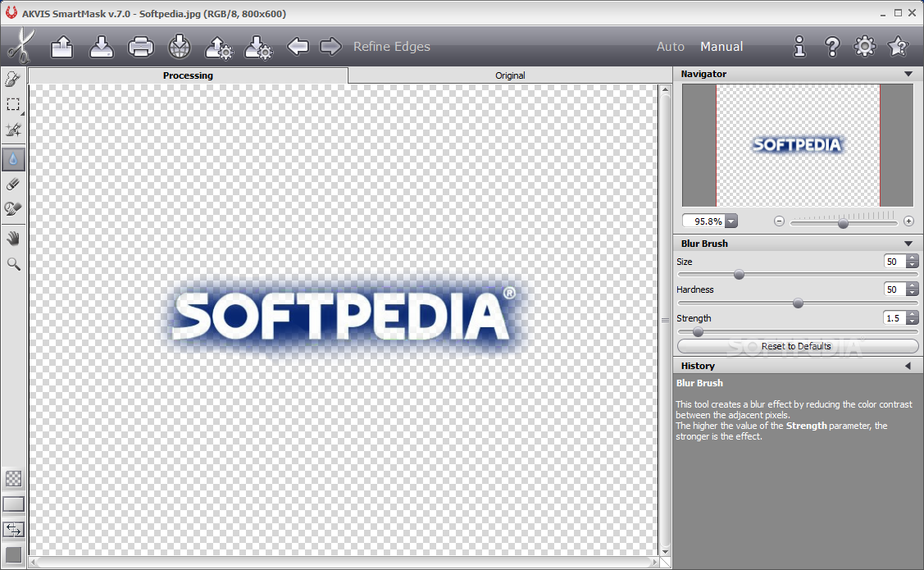Collapse the Navigator panel
924x570 pixels.
(908, 75)
